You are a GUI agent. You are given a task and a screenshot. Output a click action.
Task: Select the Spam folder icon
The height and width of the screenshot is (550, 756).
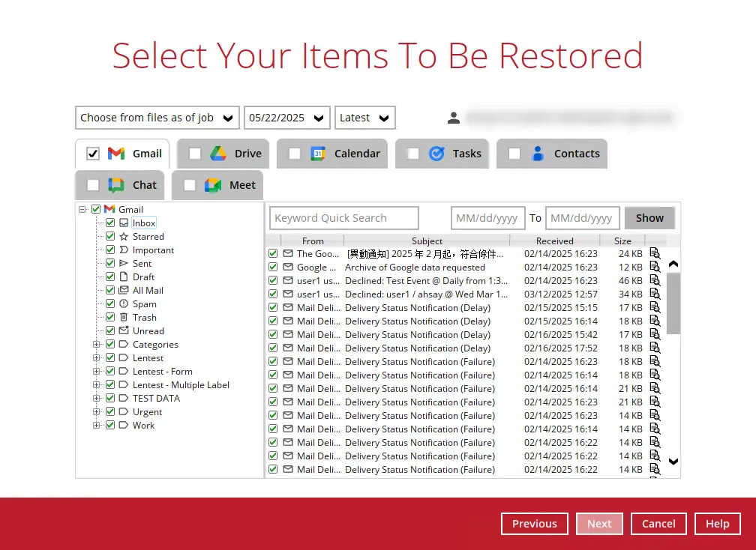pyautogui.click(x=124, y=303)
